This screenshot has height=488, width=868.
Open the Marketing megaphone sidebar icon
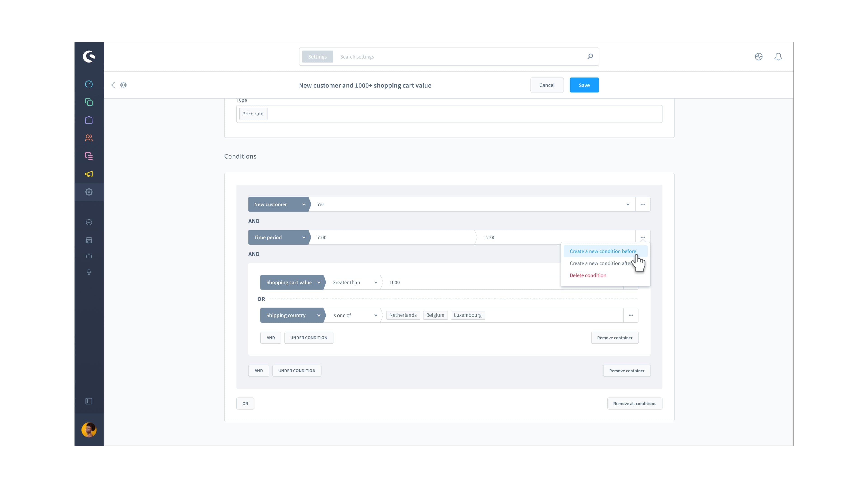coord(89,174)
